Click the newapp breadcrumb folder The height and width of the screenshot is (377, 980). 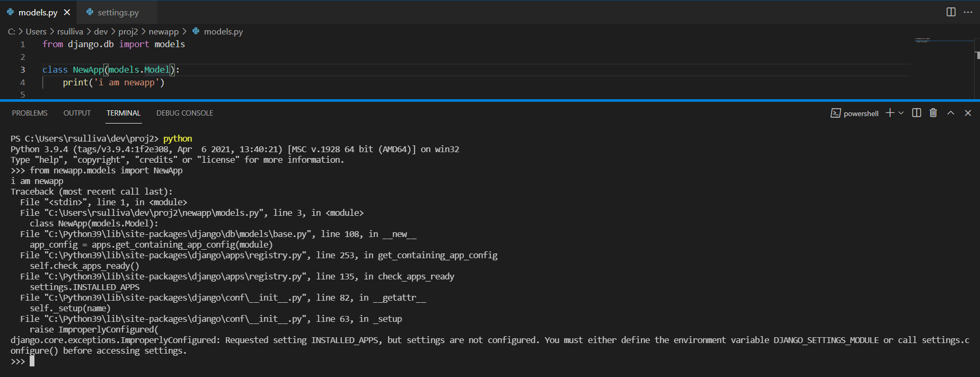(x=163, y=32)
